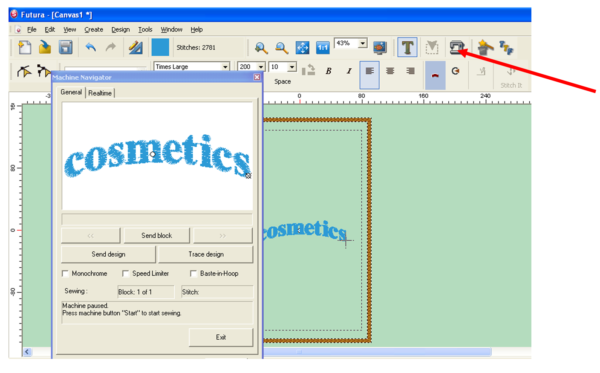The width and height of the screenshot is (600, 373).
Task: Expand the 43% zoom level dropdown
Action: [362, 44]
